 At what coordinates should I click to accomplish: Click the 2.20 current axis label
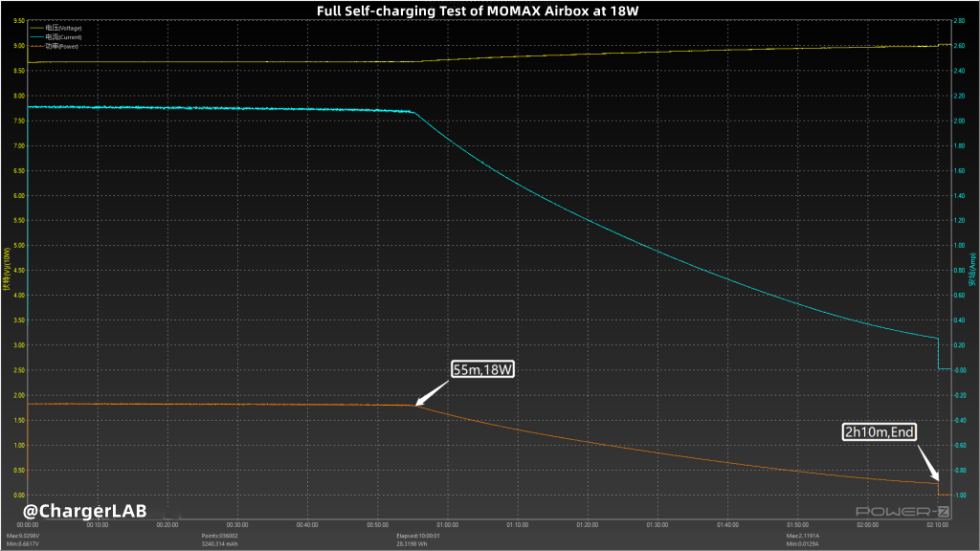click(x=959, y=96)
